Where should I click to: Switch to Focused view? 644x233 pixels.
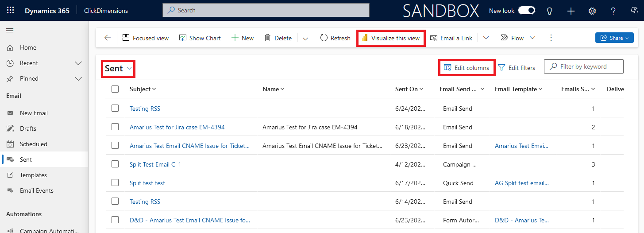coord(146,38)
